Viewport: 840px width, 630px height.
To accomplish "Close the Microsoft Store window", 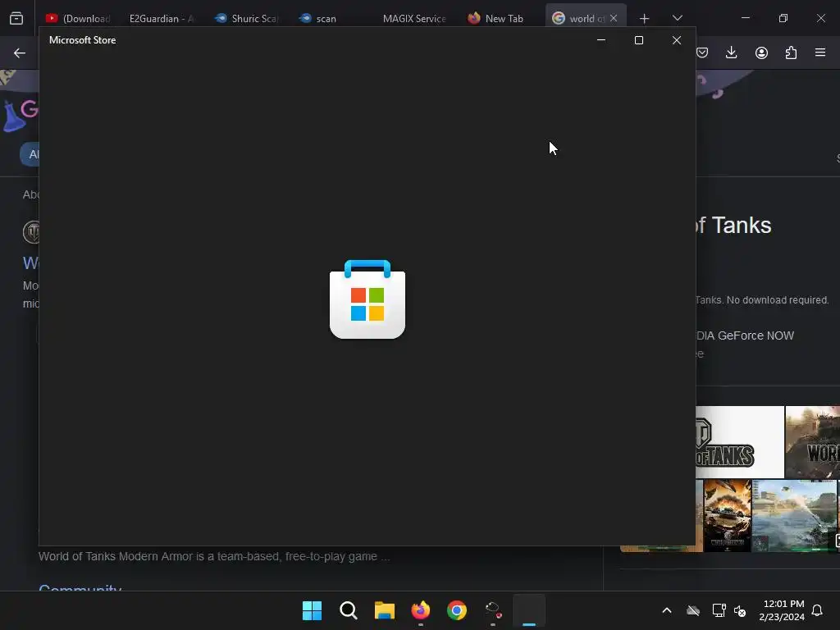I will (677, 40).
